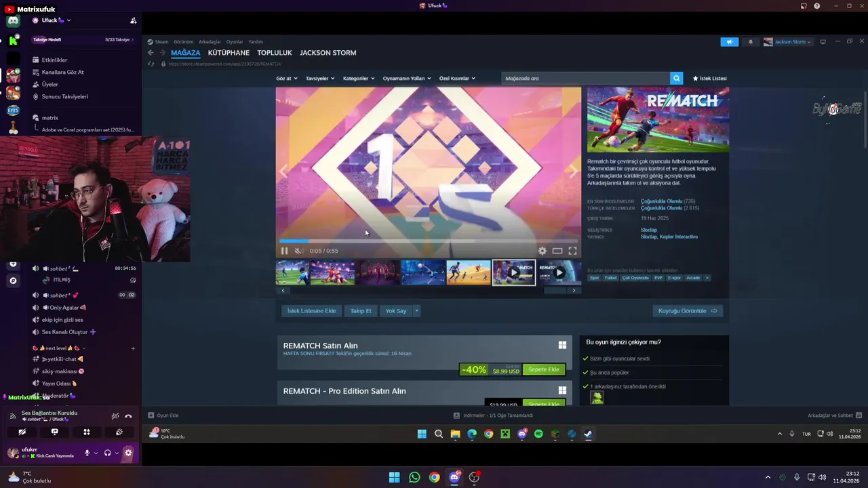
Task: Open the arrow dropdown beside Yok Say
Action: pos(416,310)
